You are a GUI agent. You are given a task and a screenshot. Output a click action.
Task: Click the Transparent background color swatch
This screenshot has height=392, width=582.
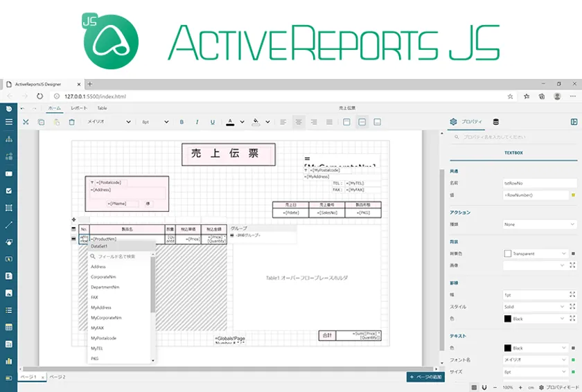pos(508,253)
